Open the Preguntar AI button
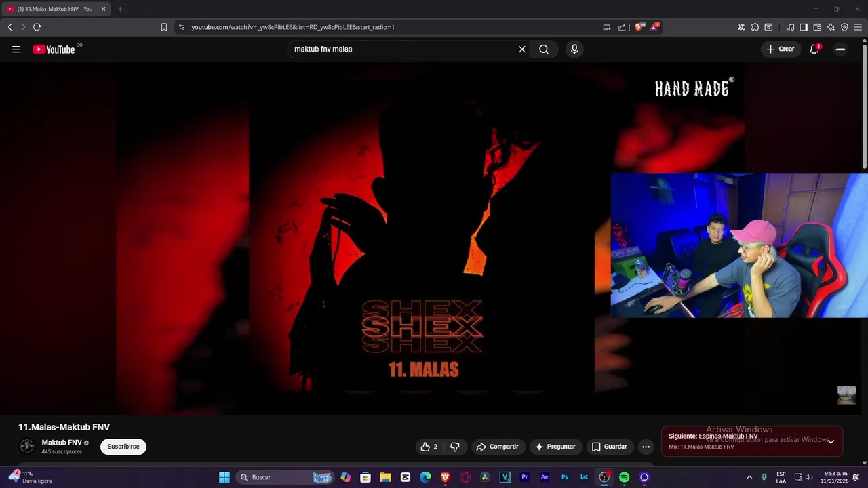The height and width of the screenshot is (488, 868). 555,447
